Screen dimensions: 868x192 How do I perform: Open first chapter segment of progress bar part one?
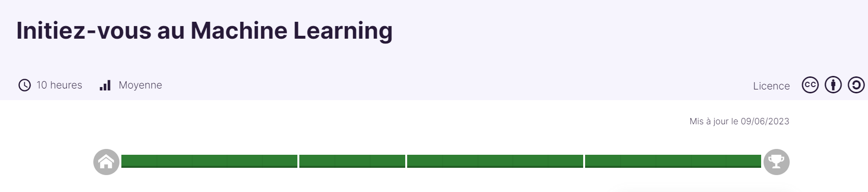coord(139,161)
